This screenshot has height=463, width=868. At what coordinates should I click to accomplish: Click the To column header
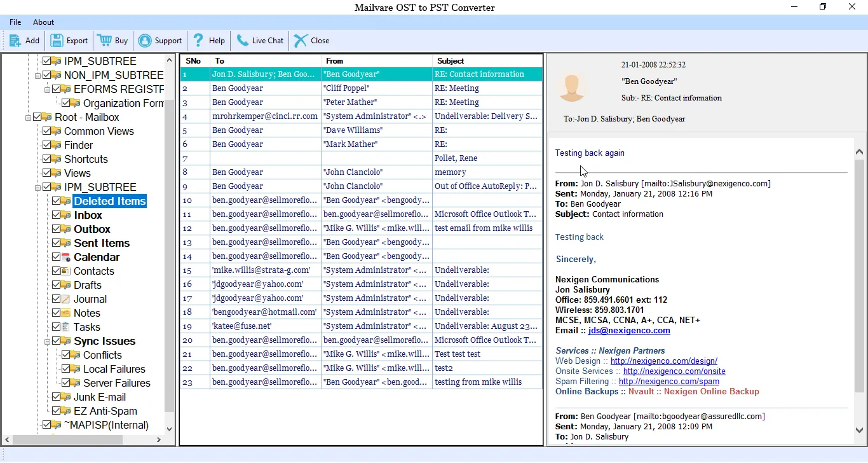click(x=266, y=61)
